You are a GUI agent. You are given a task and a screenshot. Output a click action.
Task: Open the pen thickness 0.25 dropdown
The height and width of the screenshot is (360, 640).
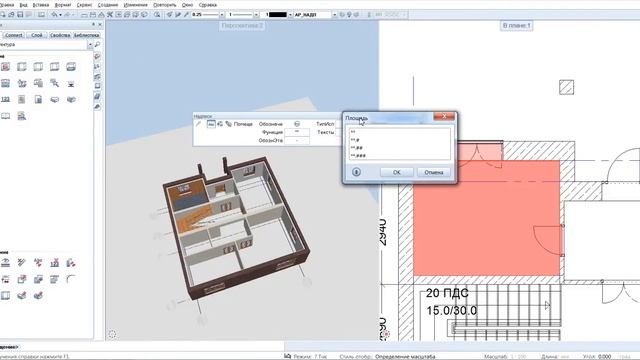tap(222, 15)
